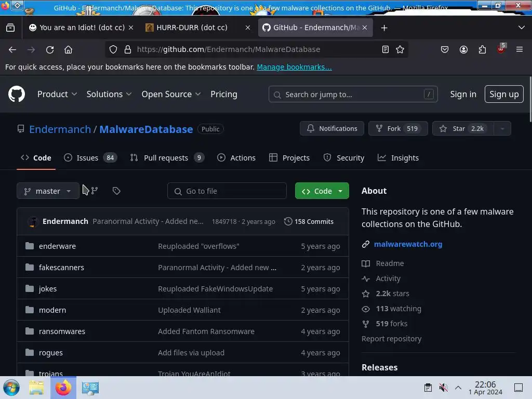List all tabs chevron in tab bar

coord(522,28)
